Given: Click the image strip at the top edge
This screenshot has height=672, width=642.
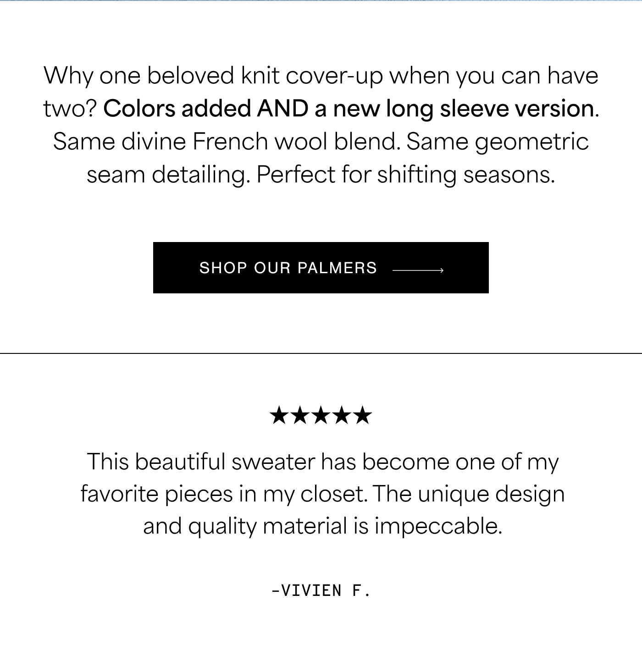Looking at the screenshot, I should 321,1.
